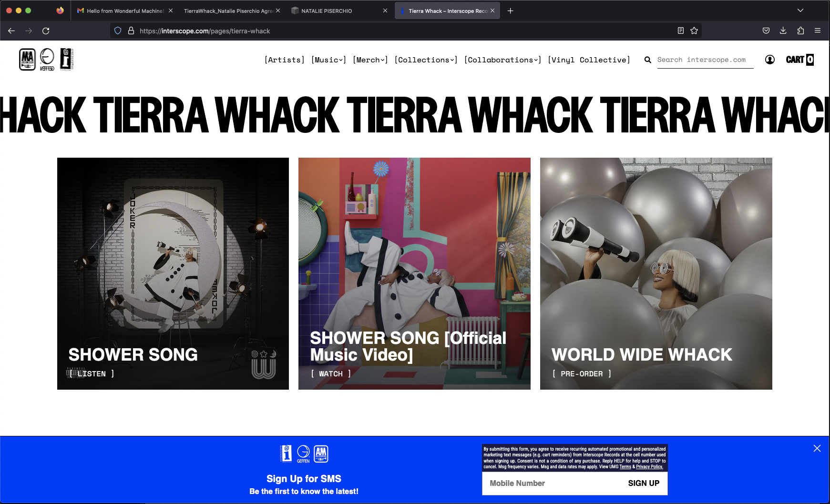Screen dimensions: 830x504
Task: Close the Tierra Whack Interscope tab
Action: [492, 10]
